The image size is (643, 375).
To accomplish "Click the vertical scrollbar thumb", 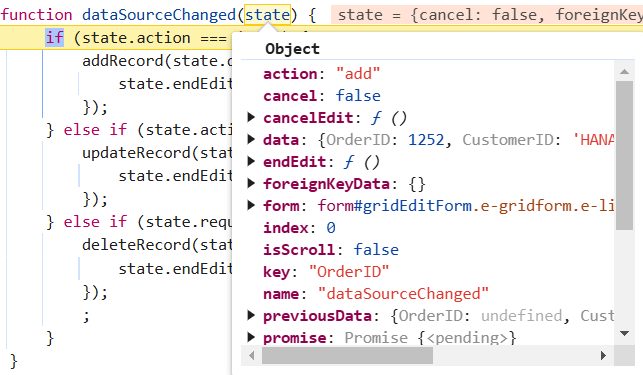I will coord(625,155).
